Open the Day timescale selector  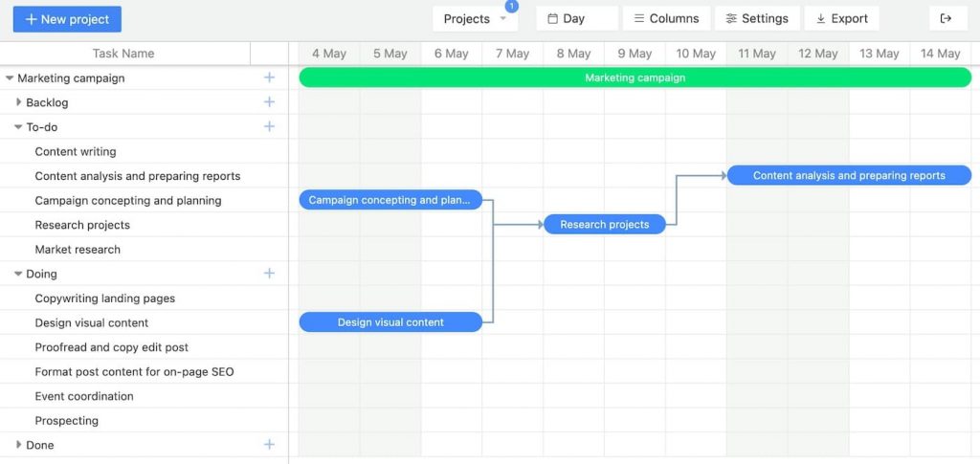click(576, 18)
